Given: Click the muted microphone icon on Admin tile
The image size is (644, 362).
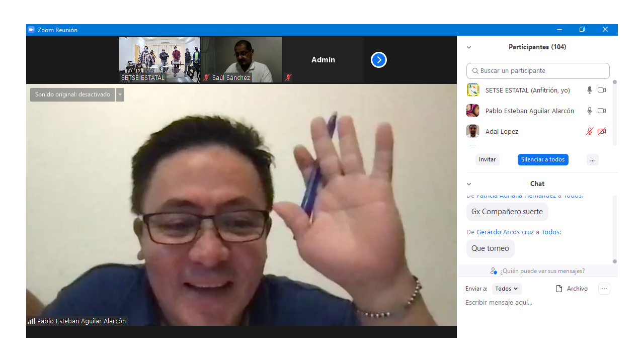Looking at the screenshot, I should pos(288,77).
